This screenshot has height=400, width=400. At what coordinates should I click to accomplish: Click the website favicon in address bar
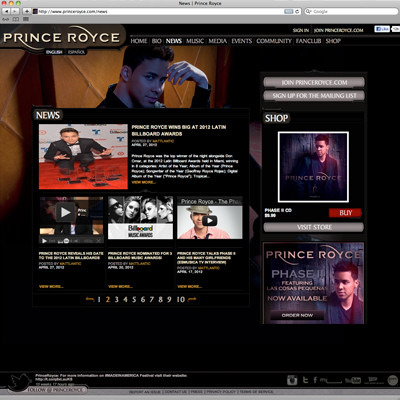(x=35, y=11)
